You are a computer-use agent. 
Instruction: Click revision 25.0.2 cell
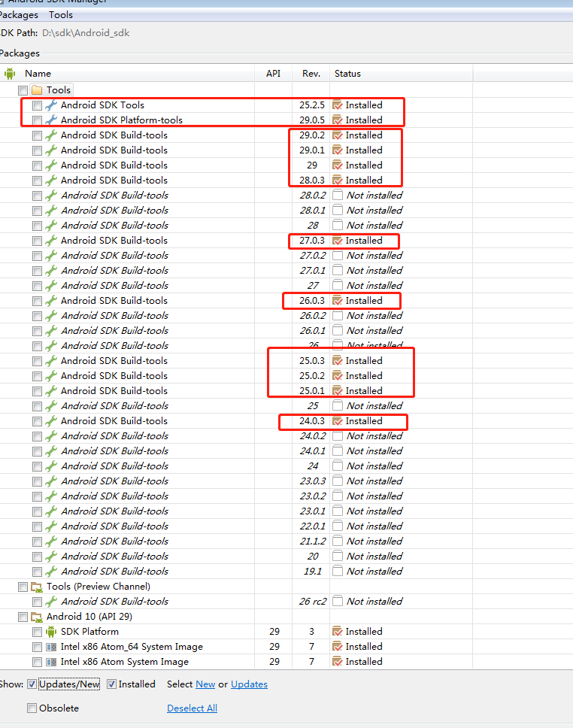point(311,376)
